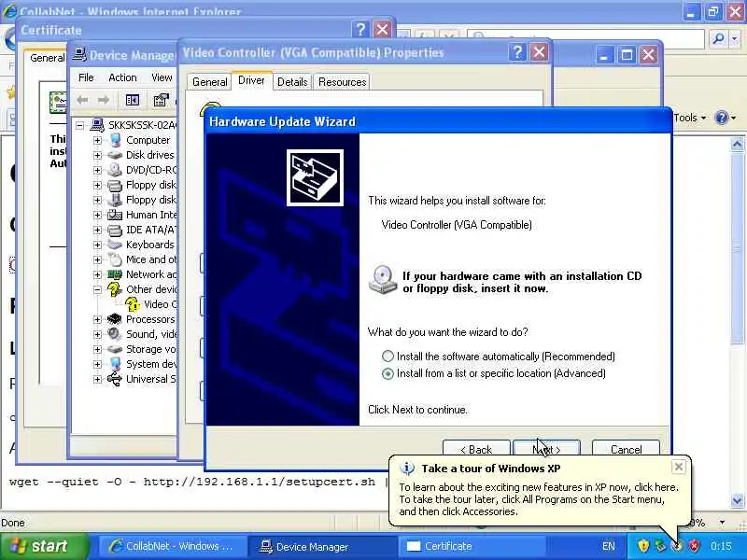Screen dimensions: 747x560
Task: Select Install from a list or specific location
Action: point(388,373)
